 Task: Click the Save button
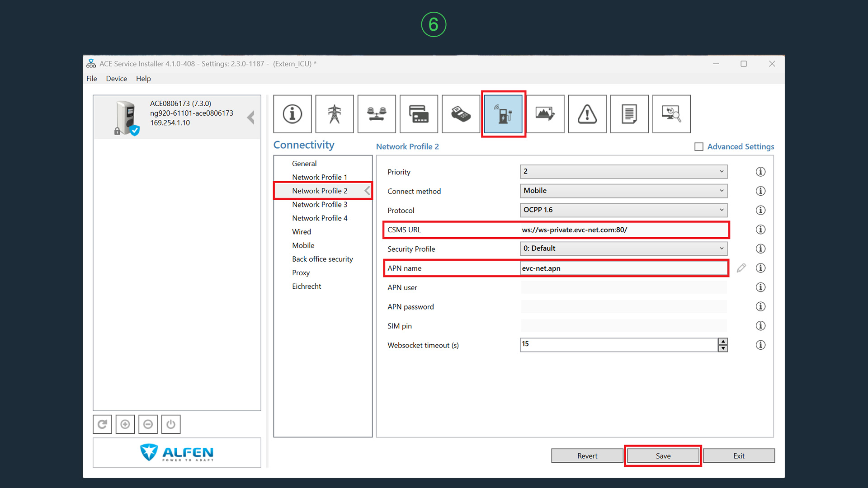click(x=663, y=456)
